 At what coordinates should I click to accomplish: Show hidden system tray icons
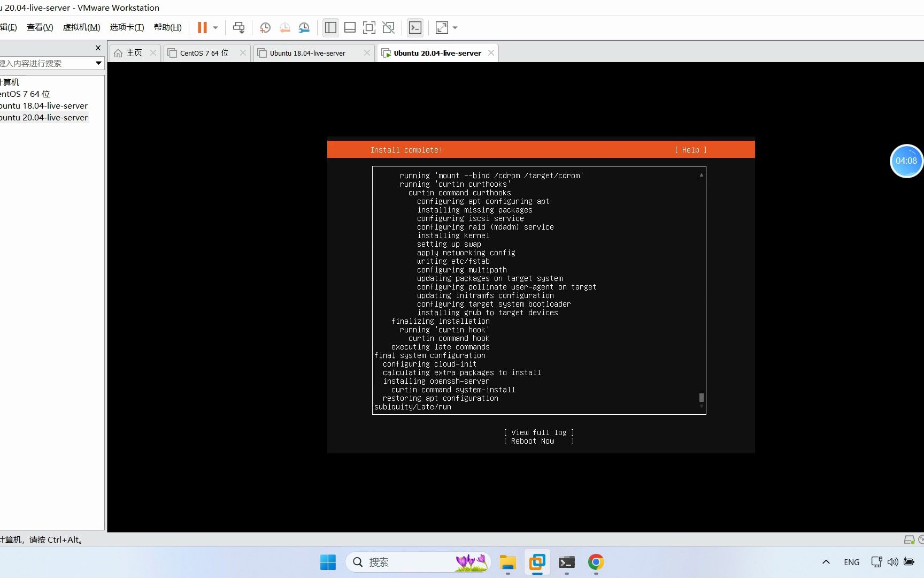(826, 562)
